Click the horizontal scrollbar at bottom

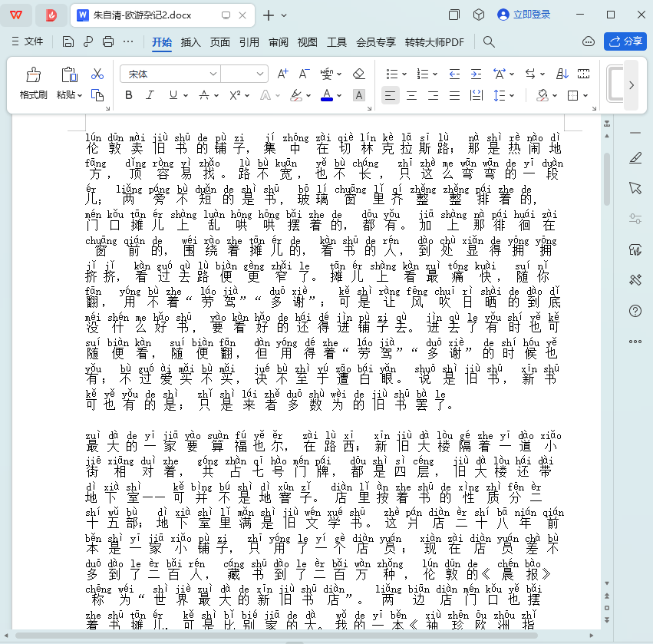(x=276, y=636)
